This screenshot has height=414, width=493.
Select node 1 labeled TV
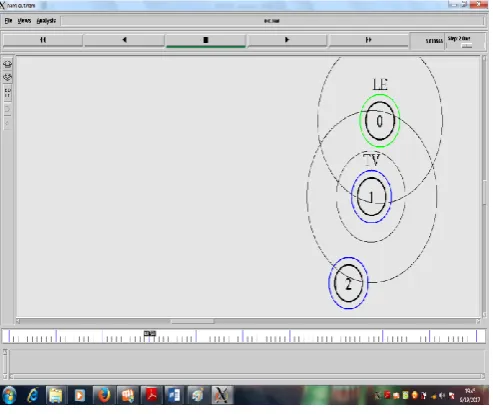tap(371, 197)
